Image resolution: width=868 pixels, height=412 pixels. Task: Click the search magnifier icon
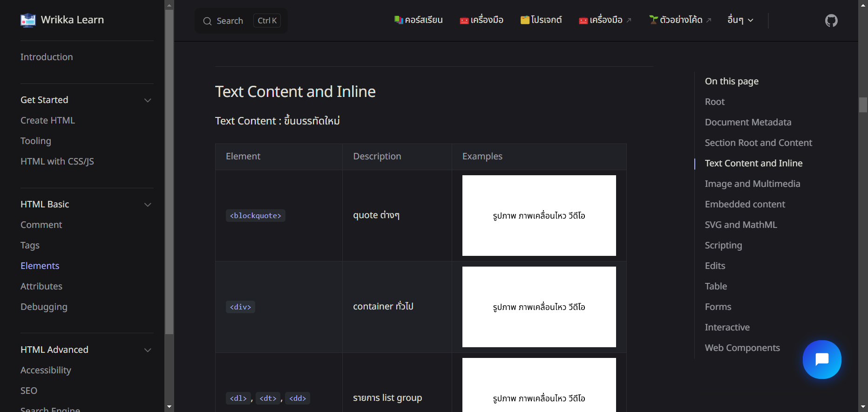207,21
